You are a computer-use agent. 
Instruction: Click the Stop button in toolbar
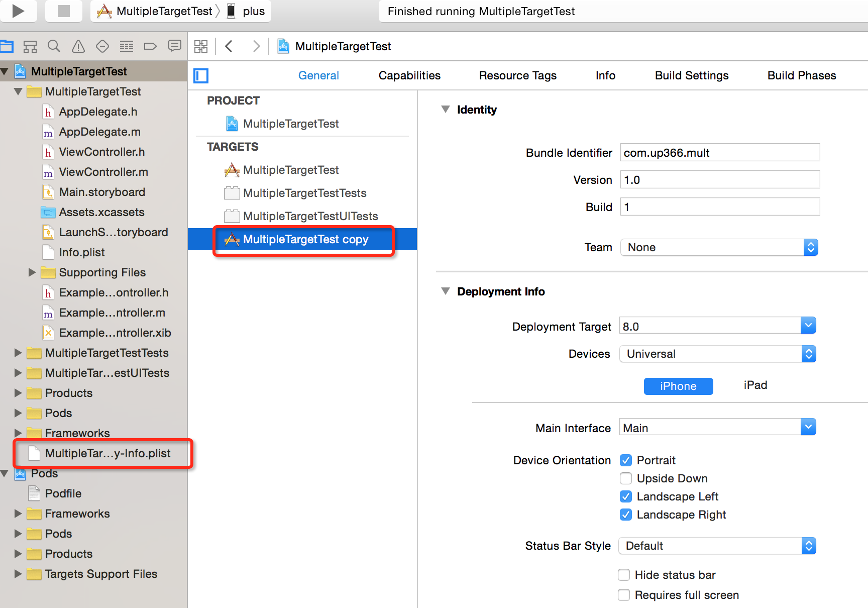pos(64,11)
